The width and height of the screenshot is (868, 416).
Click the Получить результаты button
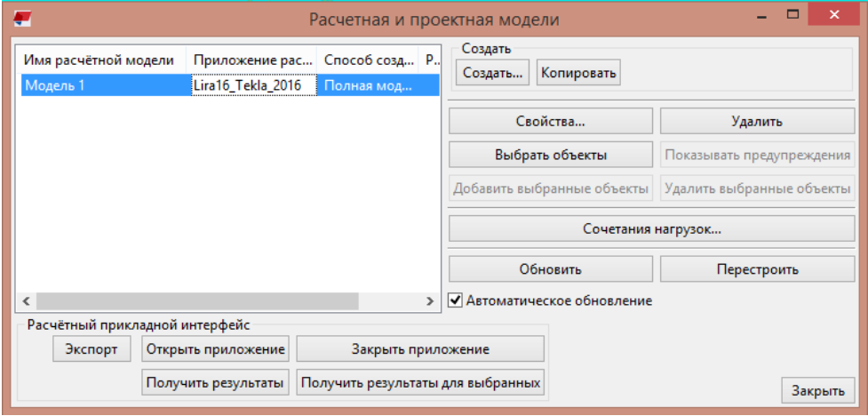(214, 383)
